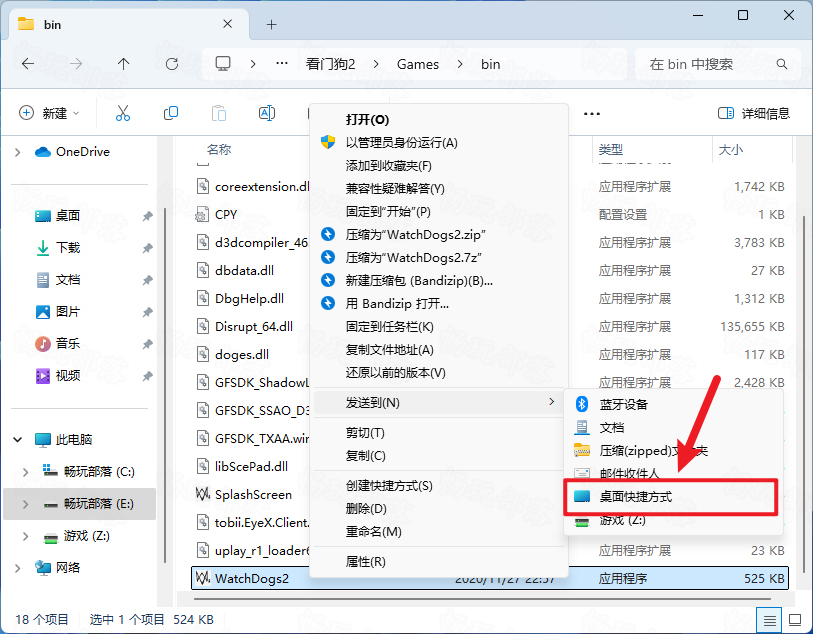Expand the 游戏 (Z:) drive in sidebar
Image resolution: width=813 pixels, height=634 pixels.
click(25, 536)
